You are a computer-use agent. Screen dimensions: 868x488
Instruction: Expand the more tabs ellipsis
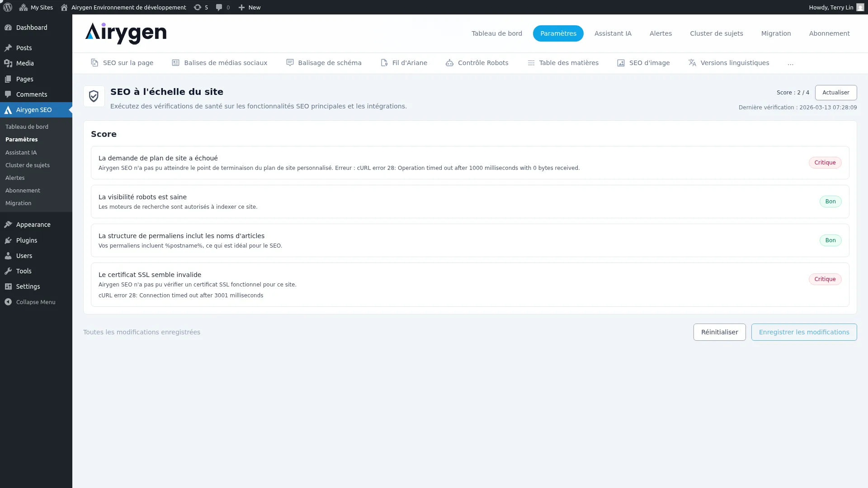790,63
